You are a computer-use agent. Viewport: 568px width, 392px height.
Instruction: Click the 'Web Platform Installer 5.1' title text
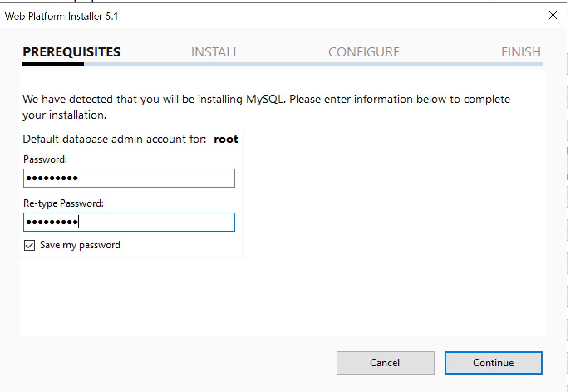click(61, 16)
